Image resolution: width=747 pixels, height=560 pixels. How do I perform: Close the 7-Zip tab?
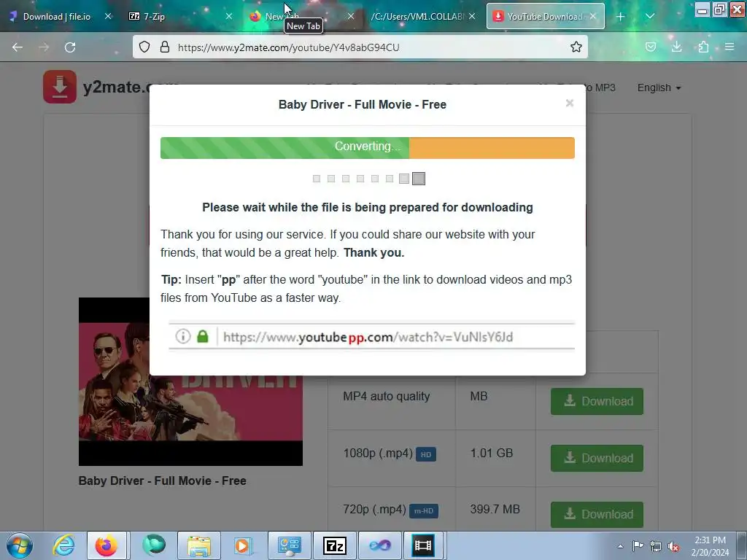(x=228, y=17)
